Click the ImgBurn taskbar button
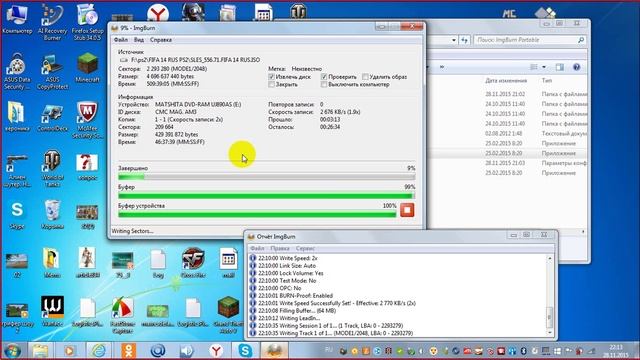Viewport: 640px width, 360px height. tap(274, 351)
